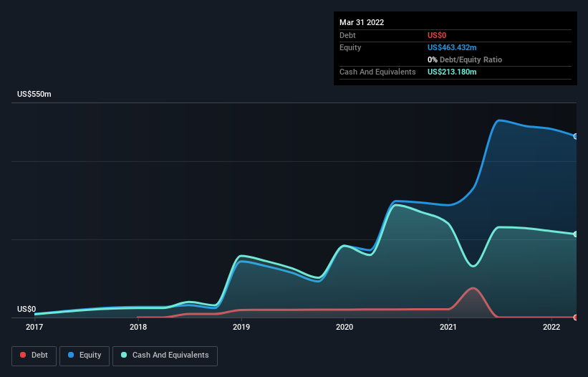The image size is (588, 377).
Task: Toggle the Cash And Equivalents legend button
Action: click(x=165, y=355)
